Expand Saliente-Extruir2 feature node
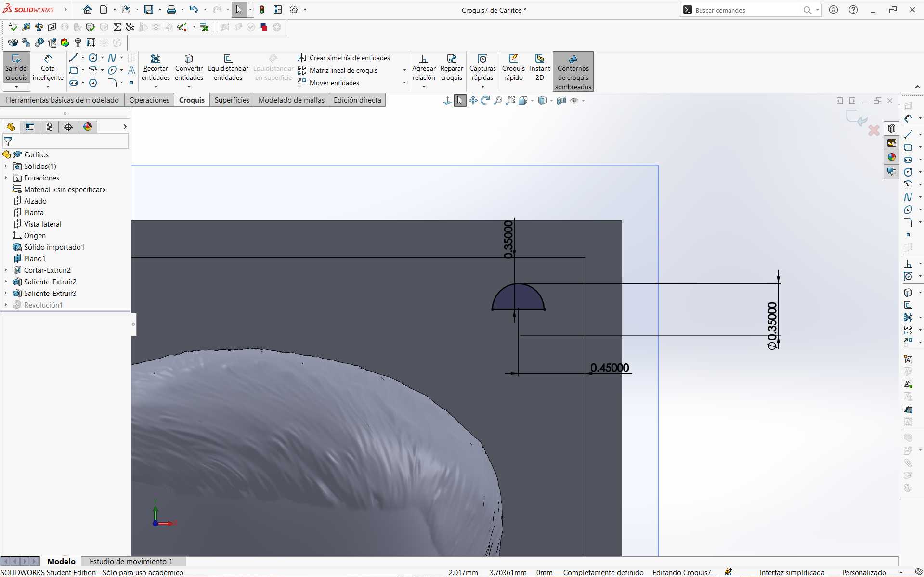 [x=6, y=282]
